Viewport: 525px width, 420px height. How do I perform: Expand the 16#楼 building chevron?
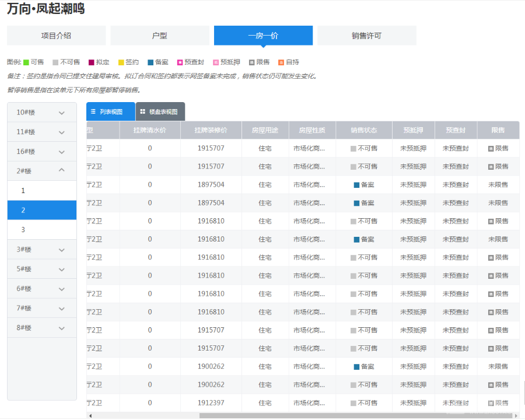(62, 152)
